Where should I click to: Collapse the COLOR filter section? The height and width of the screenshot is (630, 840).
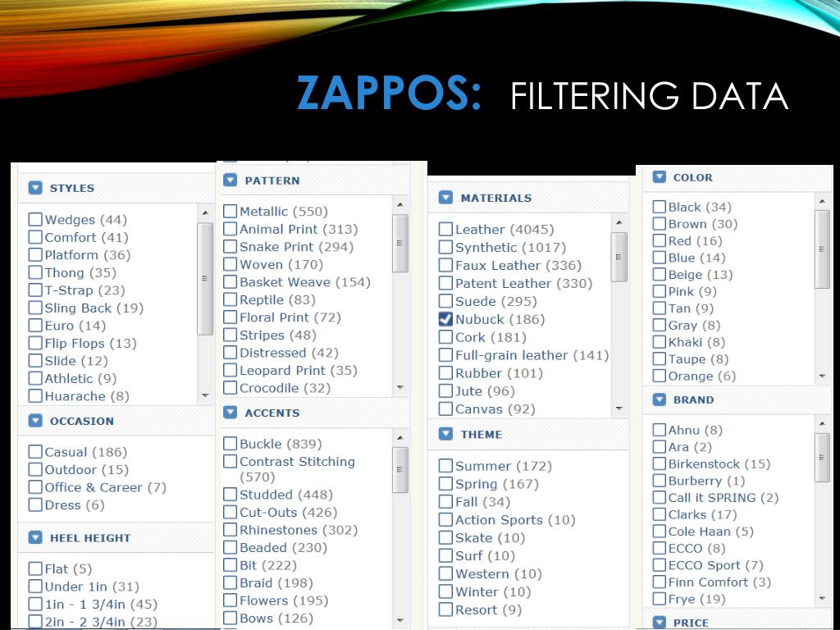[x=660, y=177]
